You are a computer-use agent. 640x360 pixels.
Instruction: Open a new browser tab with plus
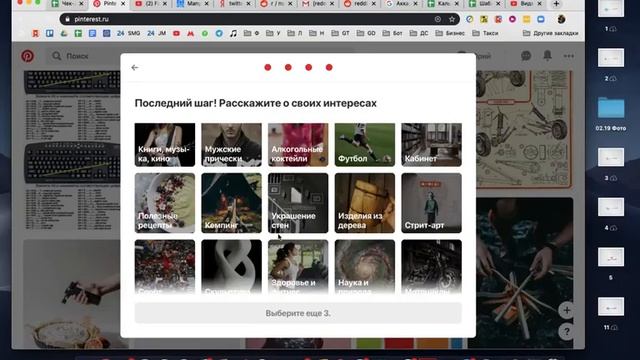556,4
